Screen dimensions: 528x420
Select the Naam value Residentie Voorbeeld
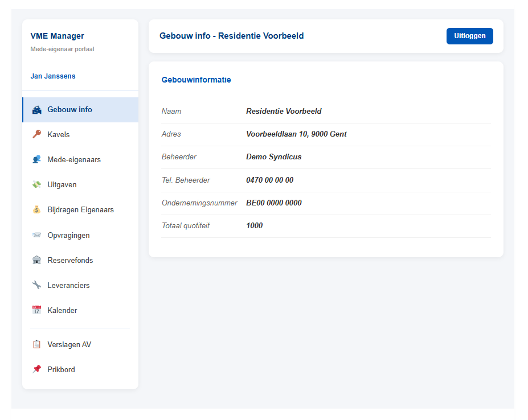pos(284,111)
